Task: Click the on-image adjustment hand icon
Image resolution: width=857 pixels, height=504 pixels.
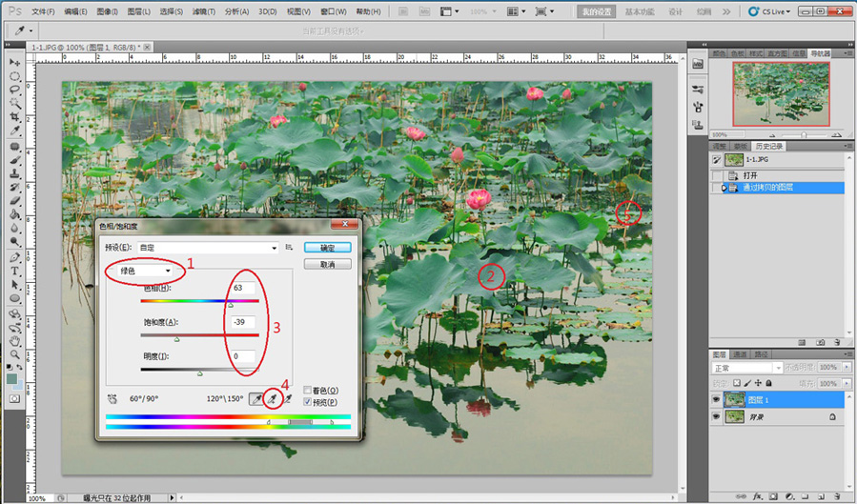Action: (x=113, y=399)
